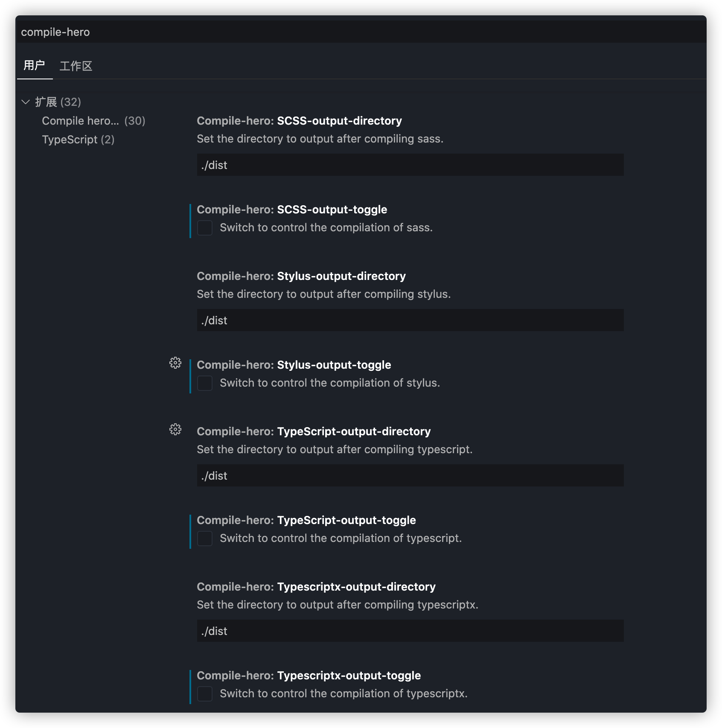This screenshot has height=728, width=722.
Task: Edit the SCSS-output-directory path field
Action: [x=410, y=165]
